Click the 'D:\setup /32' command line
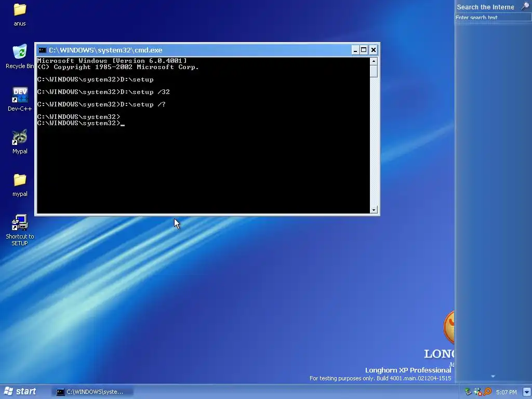 pos(103,92)
